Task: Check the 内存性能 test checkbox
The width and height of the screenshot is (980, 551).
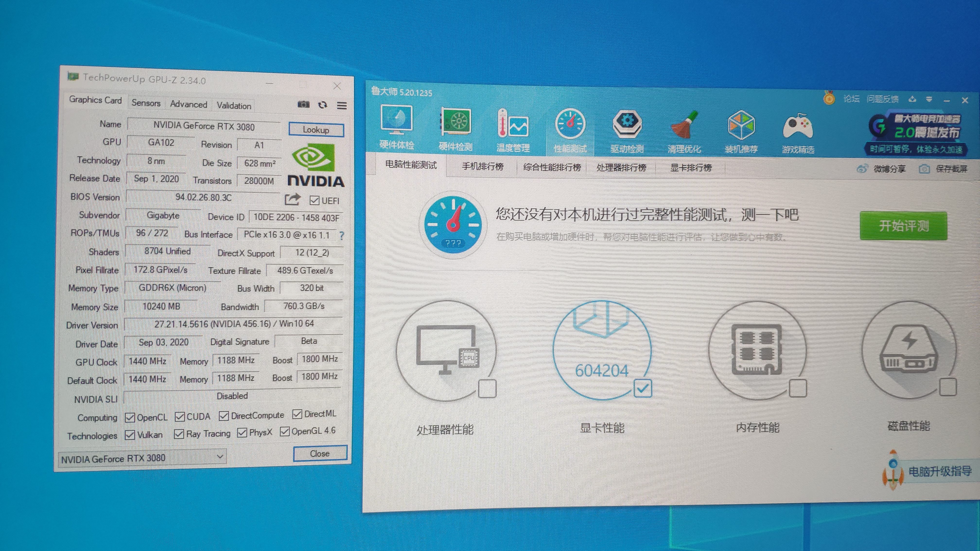Action: (x=798, y=388)
